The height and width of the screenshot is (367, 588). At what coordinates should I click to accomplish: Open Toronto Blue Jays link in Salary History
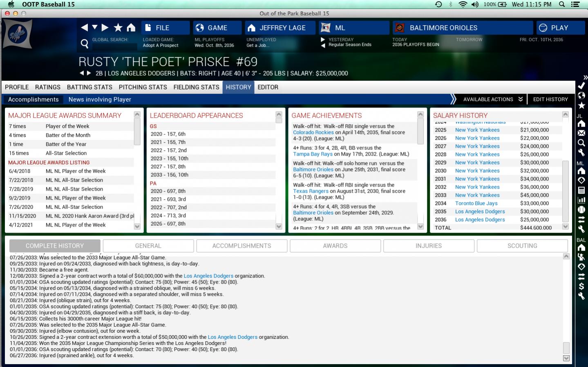[476, 203]
